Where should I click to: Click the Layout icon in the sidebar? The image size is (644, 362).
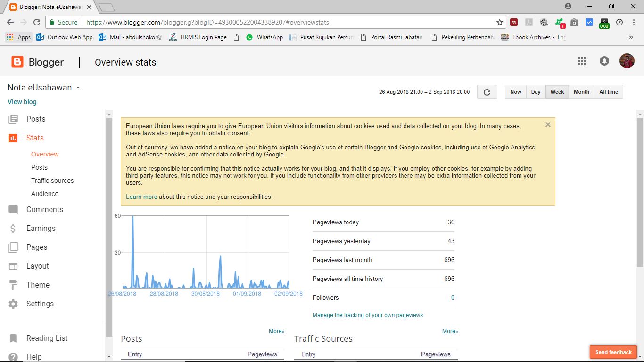pyautogui.click(x=13, y=266)
